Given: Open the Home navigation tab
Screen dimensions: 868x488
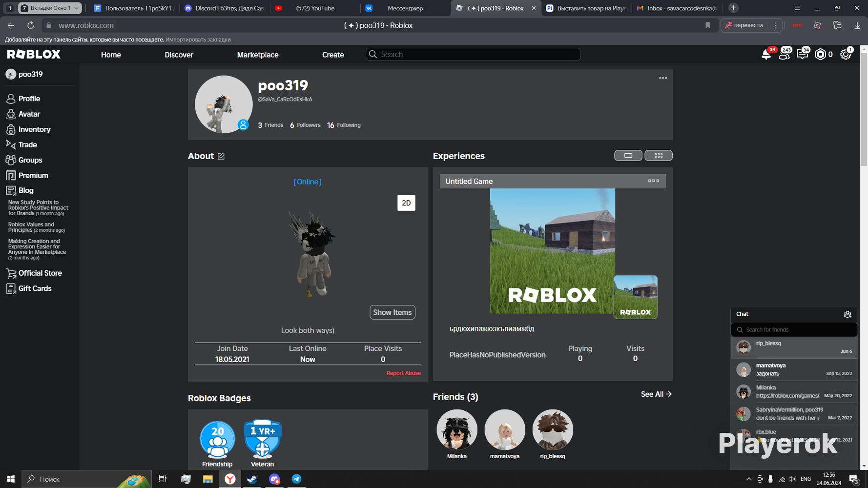Looking at the screenshot, I should tap(111, 55).
